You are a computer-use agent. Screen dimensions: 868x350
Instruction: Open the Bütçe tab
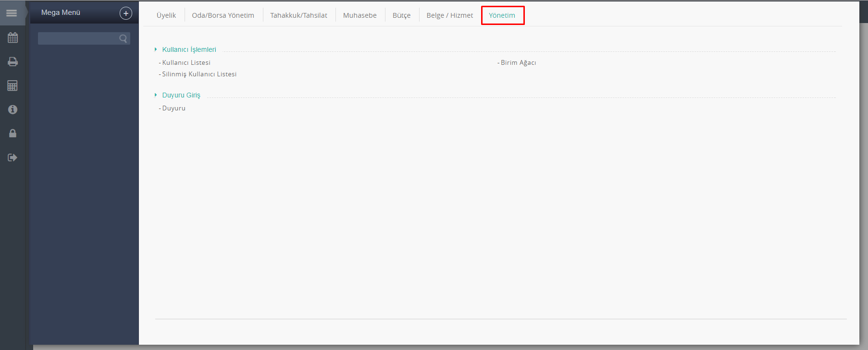[x=401, y=15]
